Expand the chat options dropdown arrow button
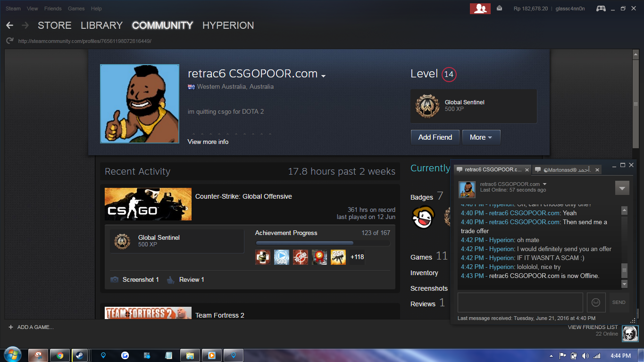The height and width of the screenshot is (362, 644). [x=622, y=187]
